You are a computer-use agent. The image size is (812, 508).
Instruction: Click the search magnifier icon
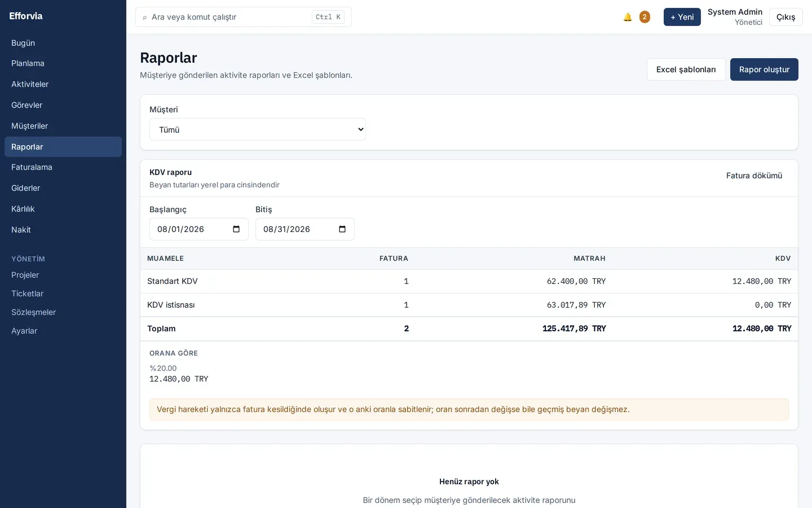[x=145, y=17]
